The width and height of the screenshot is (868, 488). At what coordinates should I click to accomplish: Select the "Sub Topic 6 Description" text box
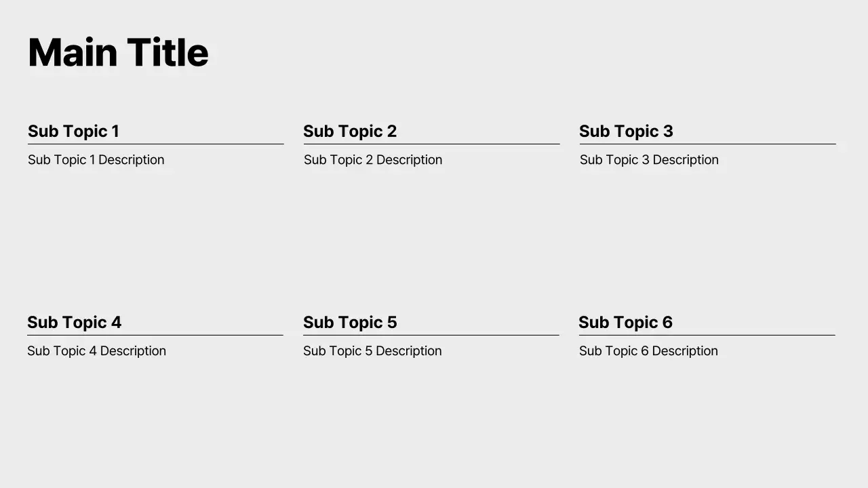(x=648, y=351)
